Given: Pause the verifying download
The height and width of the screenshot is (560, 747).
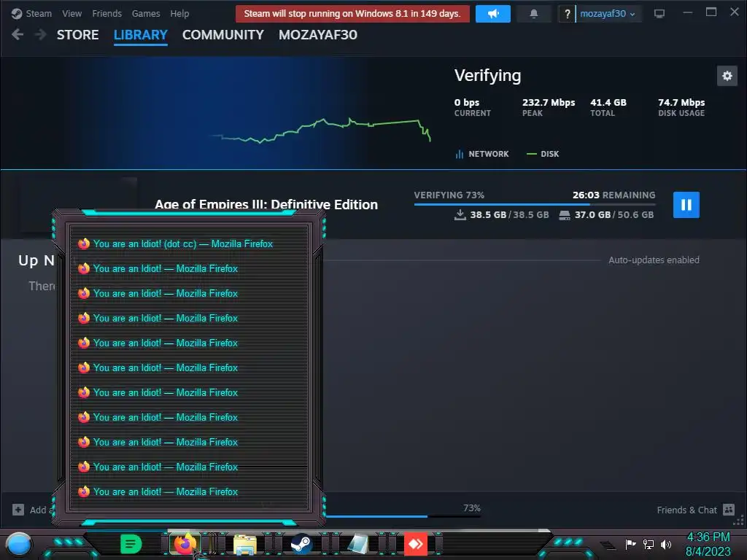Looking at the screenshot, I should (x=686, y=205).
